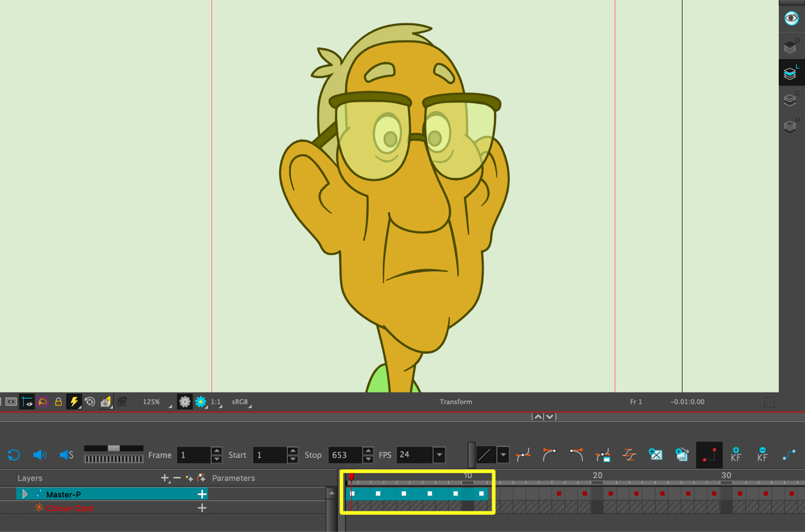Open the FPS dropdown
The height and width of the screenshot is (532, 805).
pos(439,455)
